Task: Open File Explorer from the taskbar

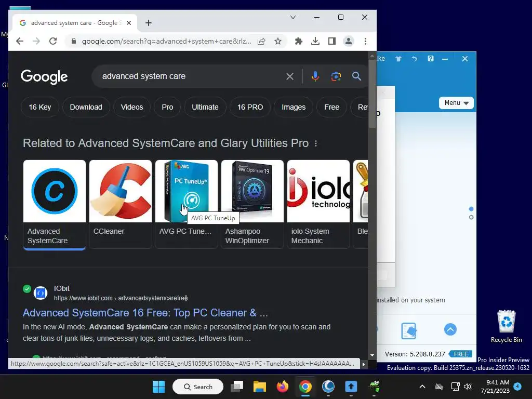Action: pos(260,387)
